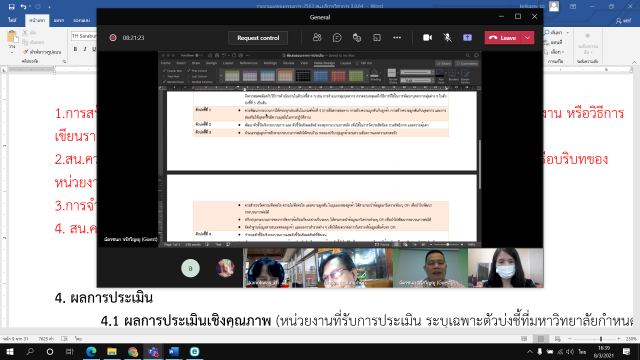Open Microsoft Edge from taskbar

[91, 351]
